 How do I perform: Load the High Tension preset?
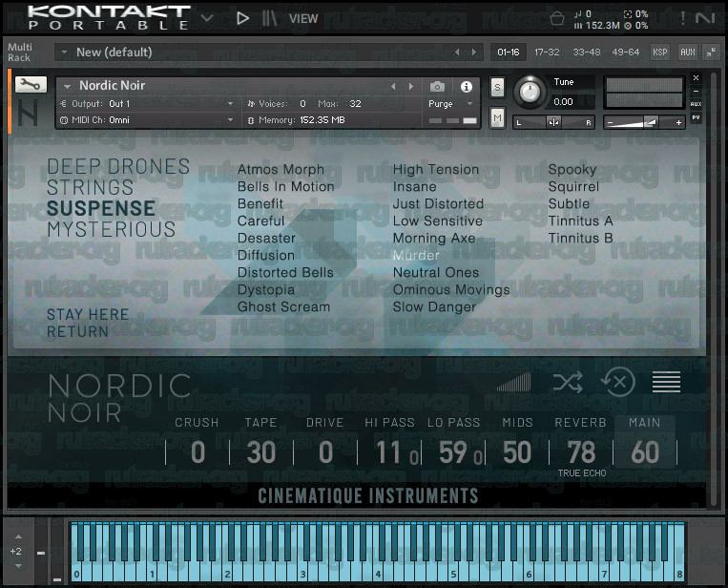436,170
